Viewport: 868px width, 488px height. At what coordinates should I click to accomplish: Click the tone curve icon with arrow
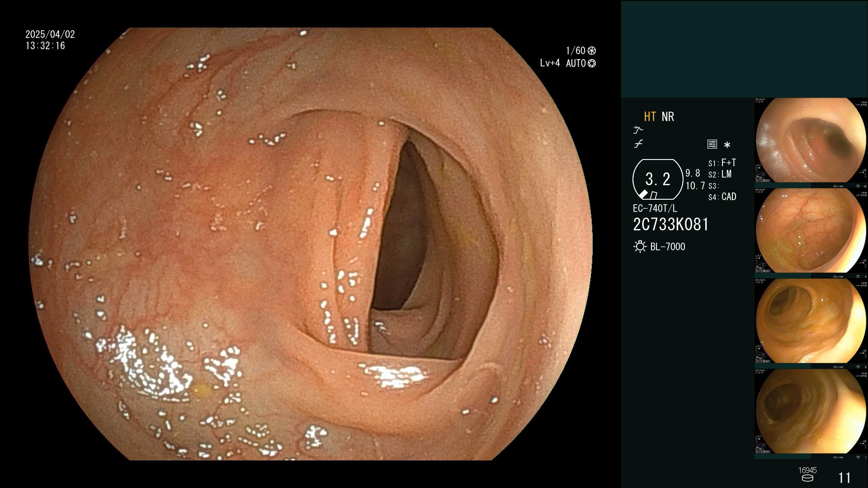coord(638,130)
